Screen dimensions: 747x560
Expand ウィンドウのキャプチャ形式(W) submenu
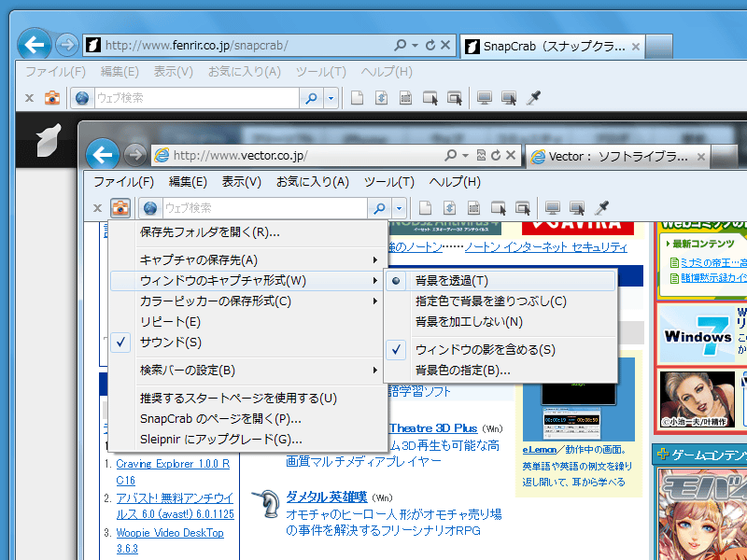(247, 281)
